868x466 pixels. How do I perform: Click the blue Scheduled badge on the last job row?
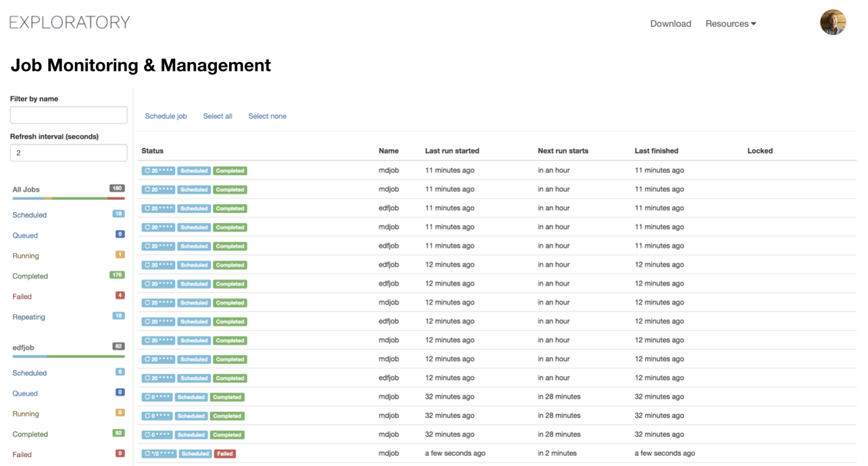[195, 453]
